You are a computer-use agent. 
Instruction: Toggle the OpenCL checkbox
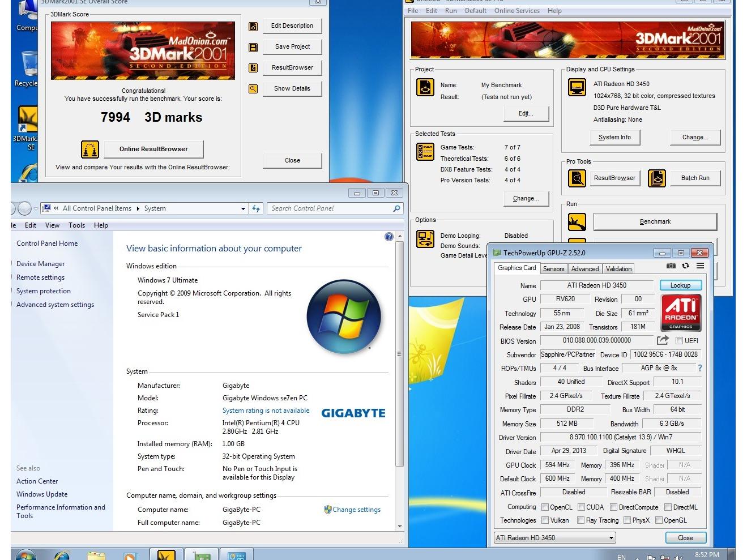[x=545, y=507]
